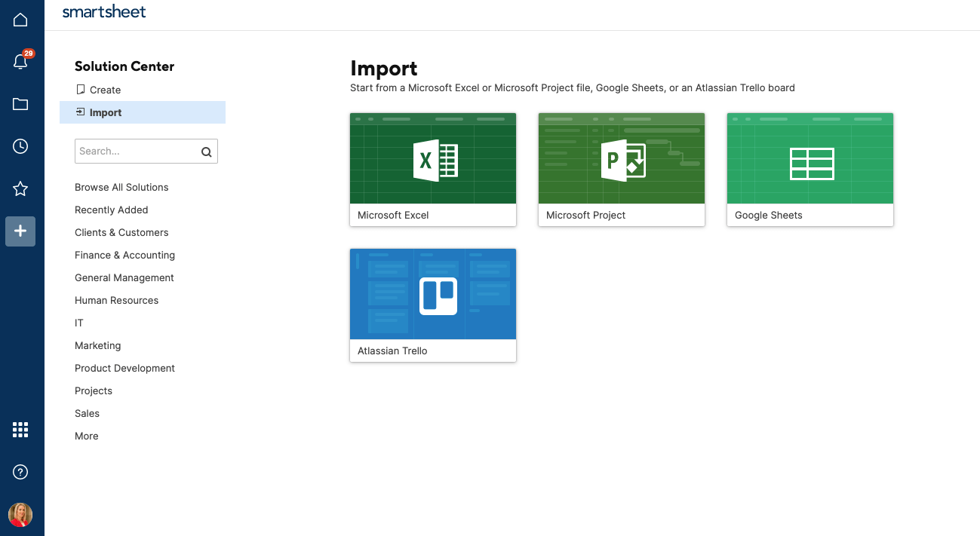
Task: Open the Favorites star icon
Action: click(20, 188)
